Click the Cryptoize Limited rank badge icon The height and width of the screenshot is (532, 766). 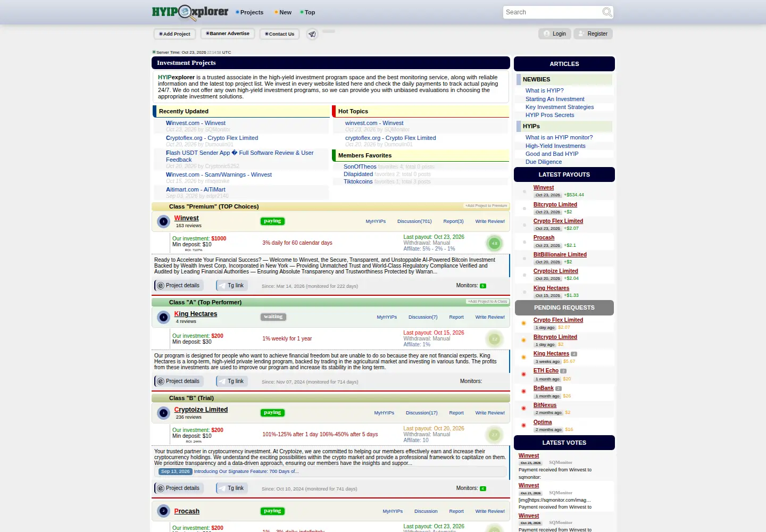tap(163, 413)
